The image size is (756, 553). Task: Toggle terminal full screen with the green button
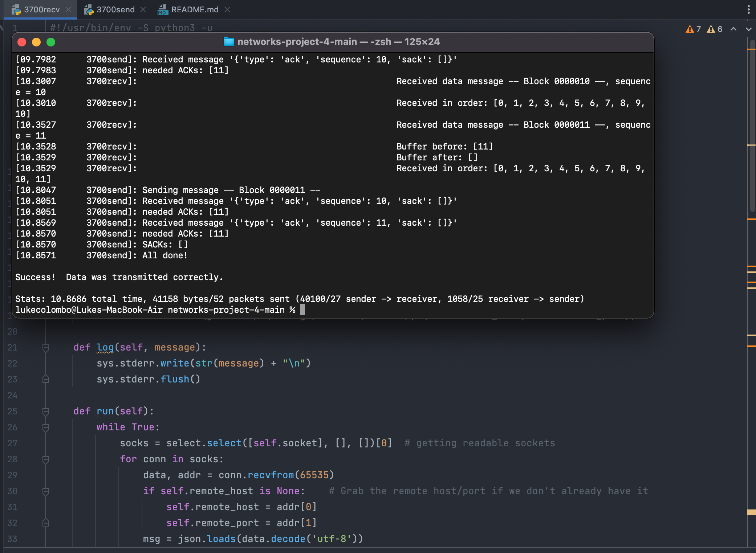point(51,42)
